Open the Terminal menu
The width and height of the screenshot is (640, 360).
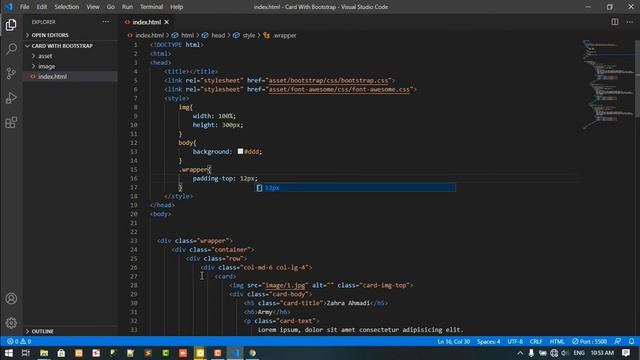pos(151,7)
